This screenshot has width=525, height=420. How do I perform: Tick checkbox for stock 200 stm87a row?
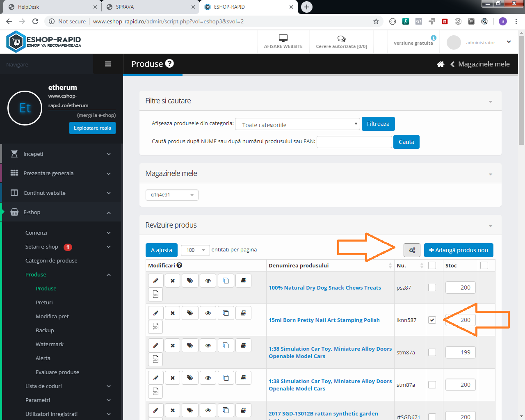(432, 385)
